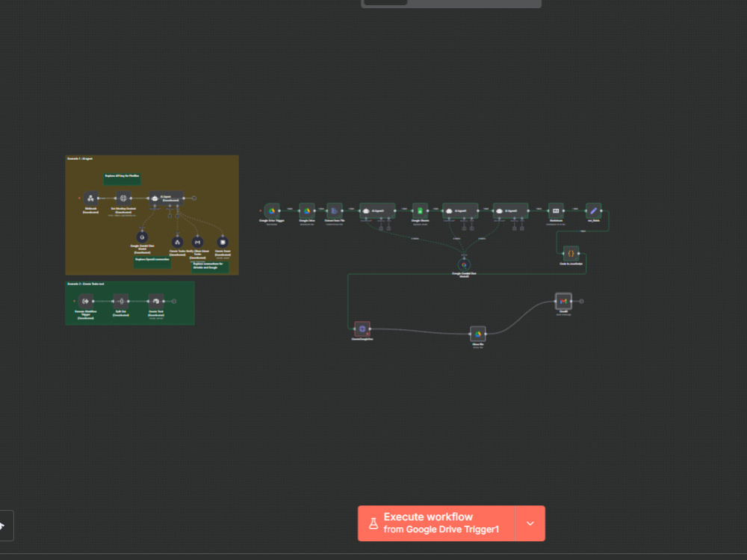Image resolution: width=747 pixels, height=560 pixels.
Task: Select the CreateGoogleDoc HTTP request node
Action: tap(362, 329)
